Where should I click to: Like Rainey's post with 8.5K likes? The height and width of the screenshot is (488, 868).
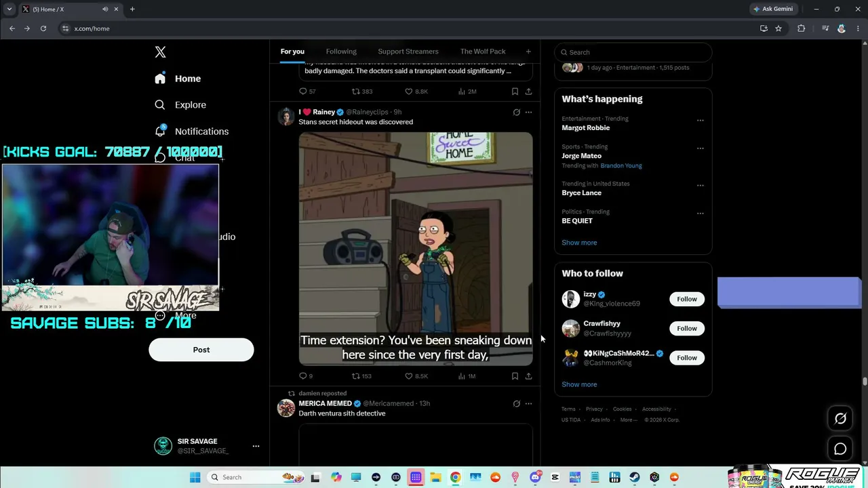[416, 376]
